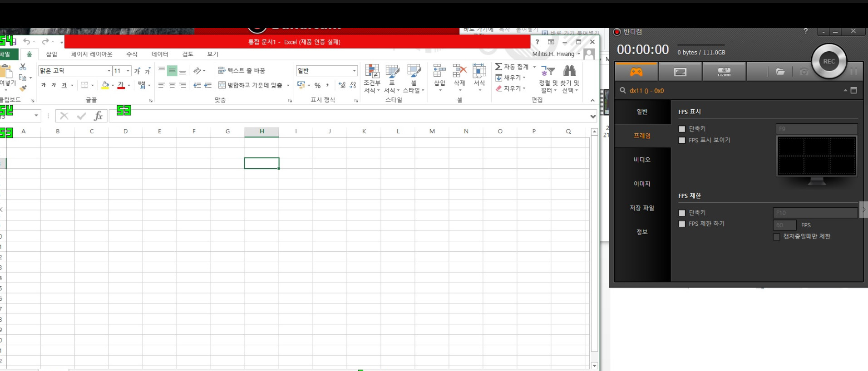Switch to Bandicam 일반 tab

pos(642,112)
